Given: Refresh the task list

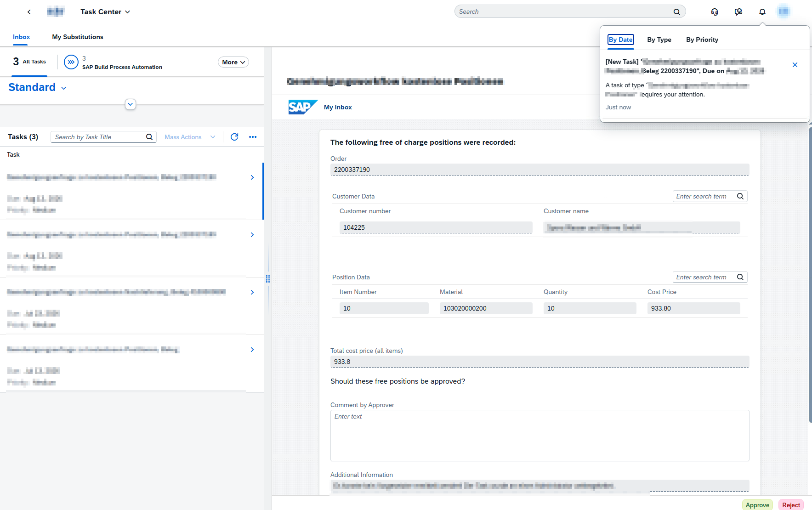Looking at the screenshot, I should pos(234,137).
